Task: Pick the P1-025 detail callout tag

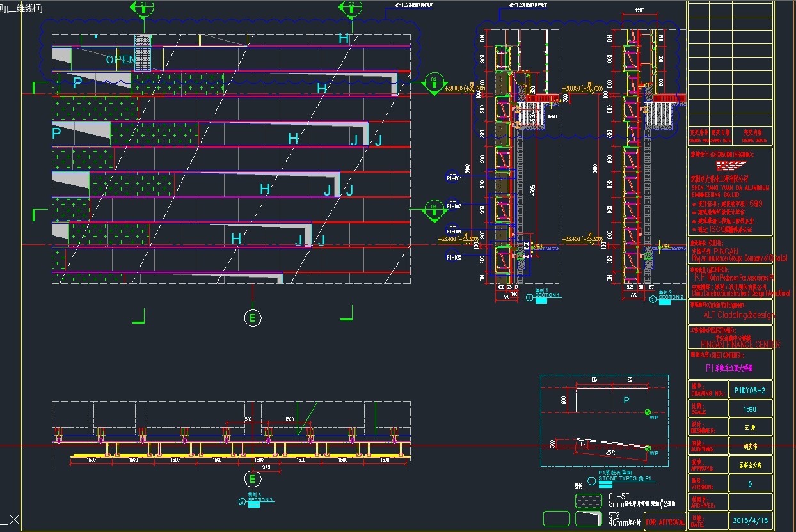Action: [454, 257]
